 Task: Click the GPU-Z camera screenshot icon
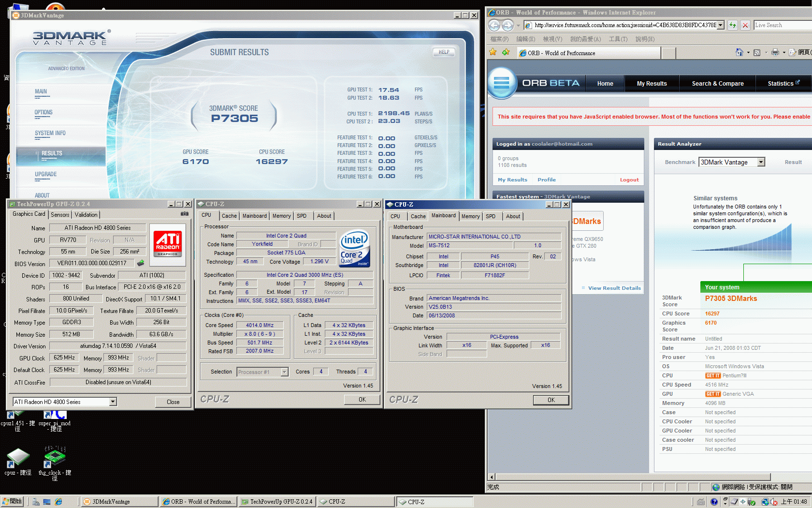(x=185, y=214)
